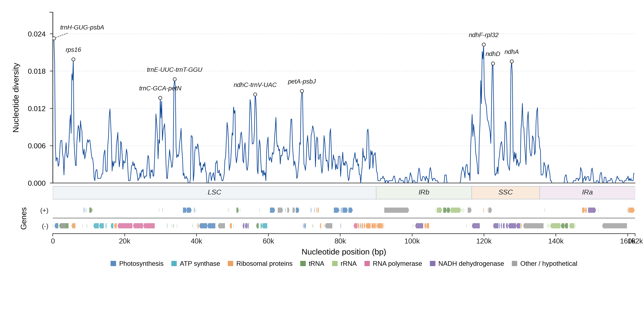Click the Photosynthesis legend color swatch
Image resolution: width=644 pixels, height=313 pixels.
[x=113, y=264]
